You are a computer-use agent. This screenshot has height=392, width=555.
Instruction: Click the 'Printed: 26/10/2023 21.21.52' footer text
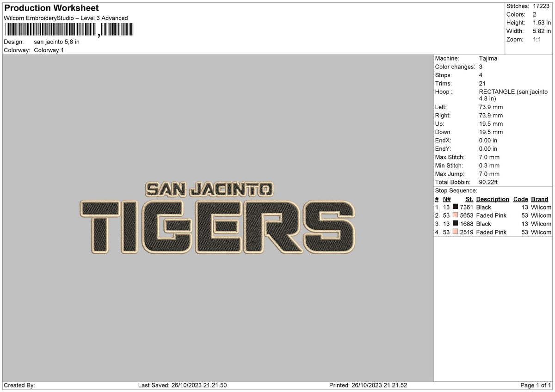[368, 385]
